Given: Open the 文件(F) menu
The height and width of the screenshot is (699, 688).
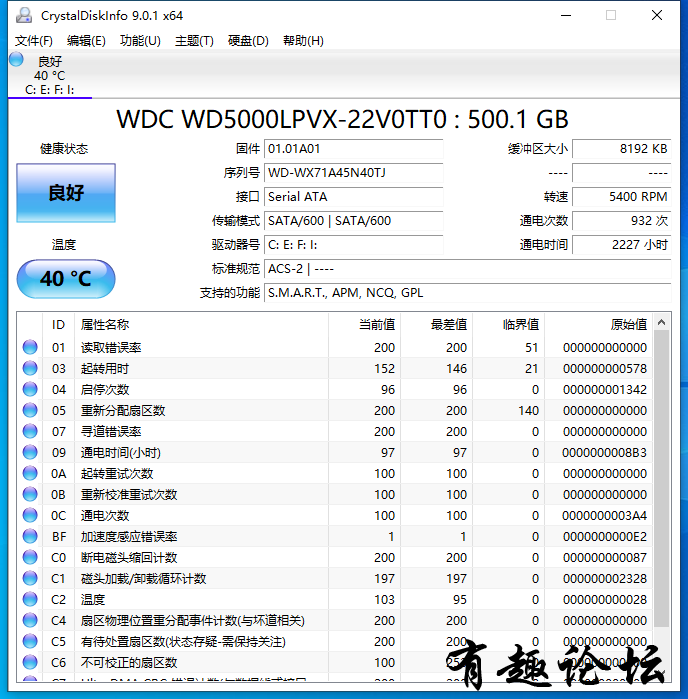Looking at the screenshot, I should 34,41.
